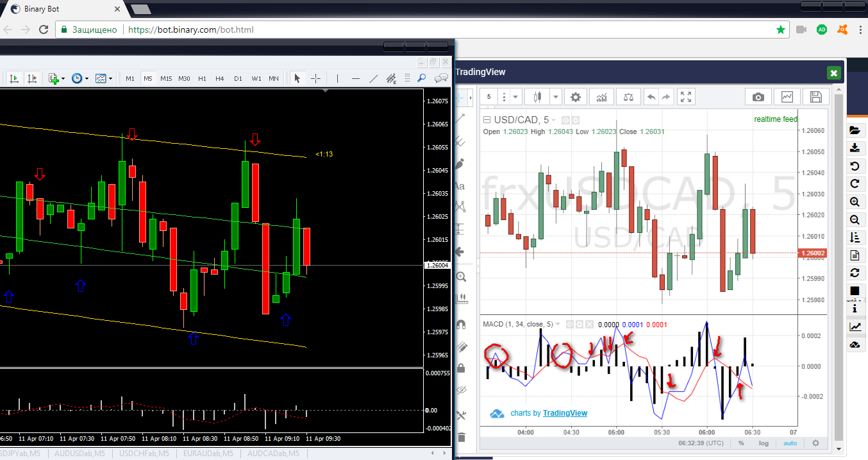The image size is (868, 460).
Task: Toggle the log scale option
Action: (764, 443)
